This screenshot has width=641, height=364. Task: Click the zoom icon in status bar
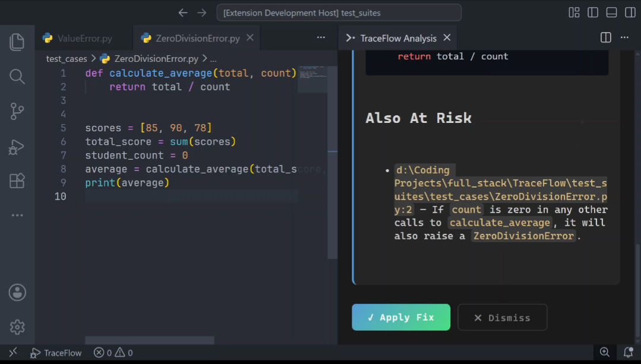click(x=605, y=352)
